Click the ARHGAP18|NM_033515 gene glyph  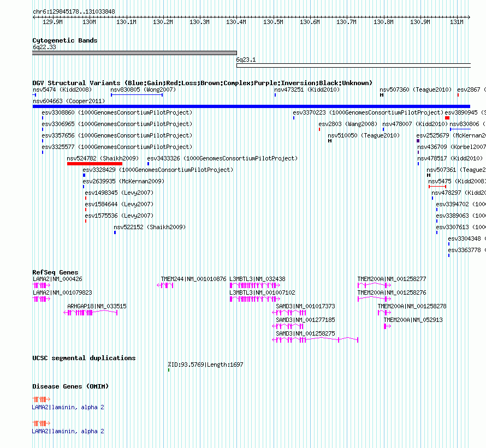coord(91,313)
